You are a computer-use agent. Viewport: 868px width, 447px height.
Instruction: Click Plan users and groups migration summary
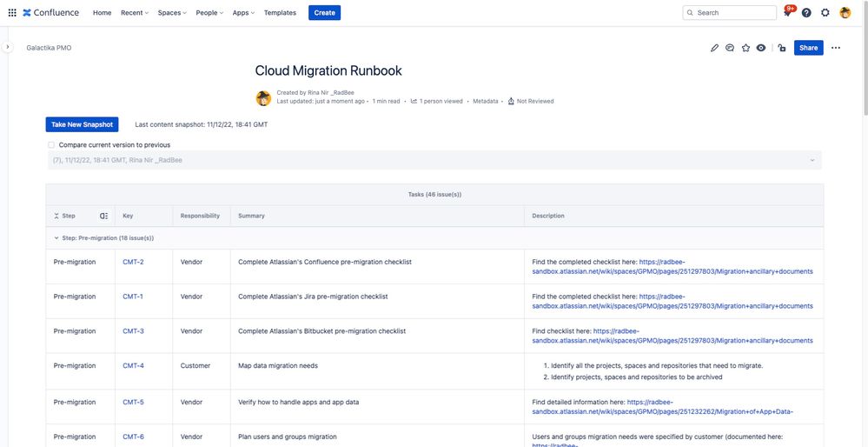click(288, 437)
